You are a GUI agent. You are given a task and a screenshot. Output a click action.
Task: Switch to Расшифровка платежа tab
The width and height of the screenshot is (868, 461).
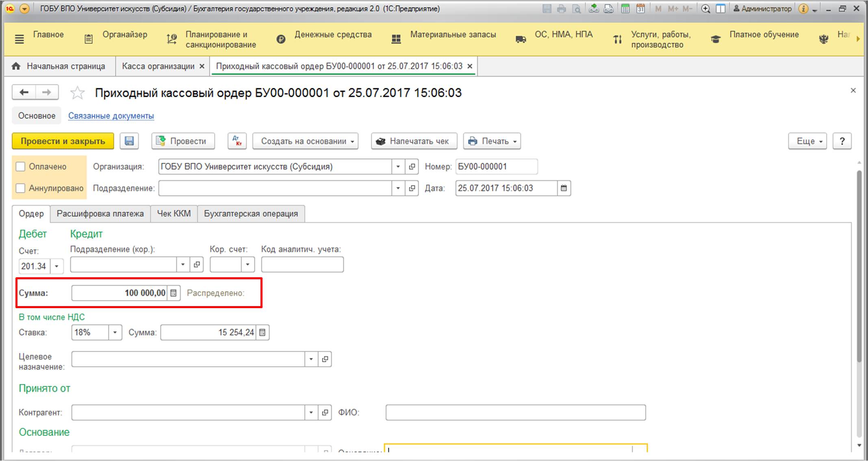click(100, 214)
